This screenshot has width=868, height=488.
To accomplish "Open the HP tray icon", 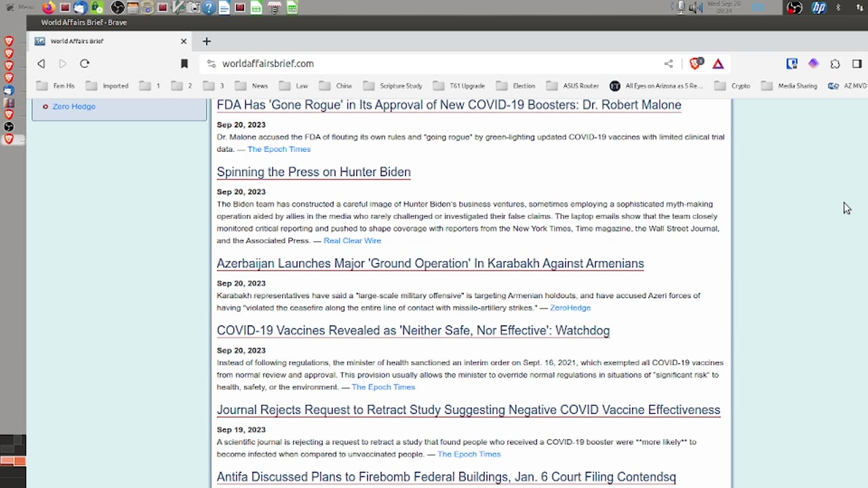I will [819, 7].
